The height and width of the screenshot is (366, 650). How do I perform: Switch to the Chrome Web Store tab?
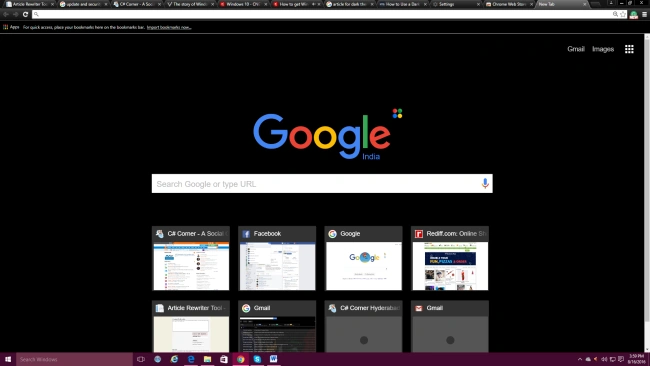[x=509, y=4]
